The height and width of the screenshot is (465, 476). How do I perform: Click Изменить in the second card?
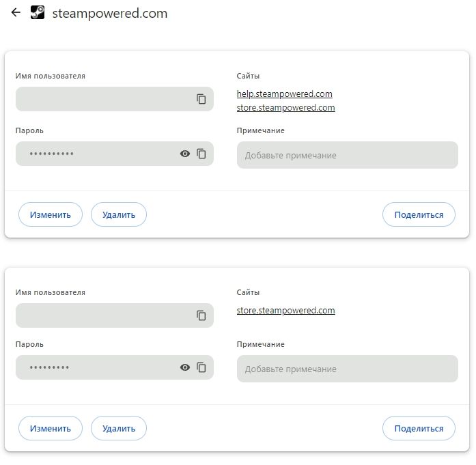coord(51,428)
